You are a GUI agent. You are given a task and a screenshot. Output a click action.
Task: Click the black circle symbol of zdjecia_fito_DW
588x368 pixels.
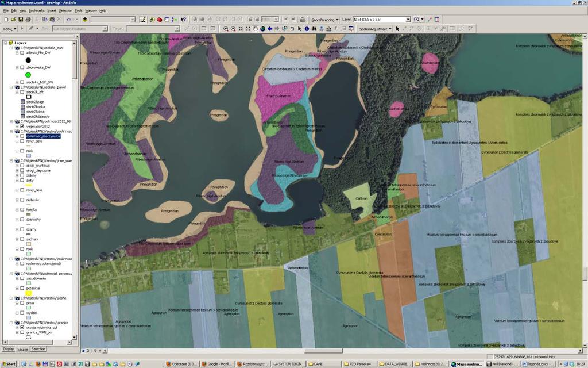coord(28,60)
